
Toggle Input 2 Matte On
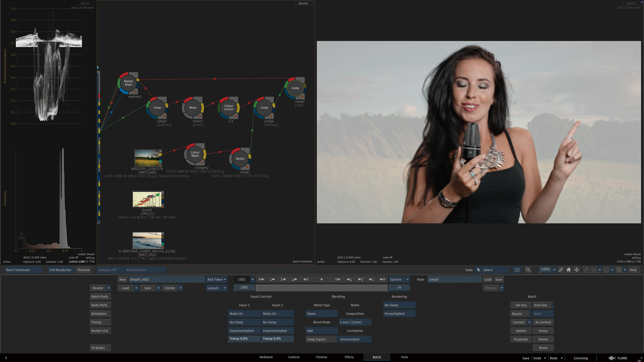278,314
